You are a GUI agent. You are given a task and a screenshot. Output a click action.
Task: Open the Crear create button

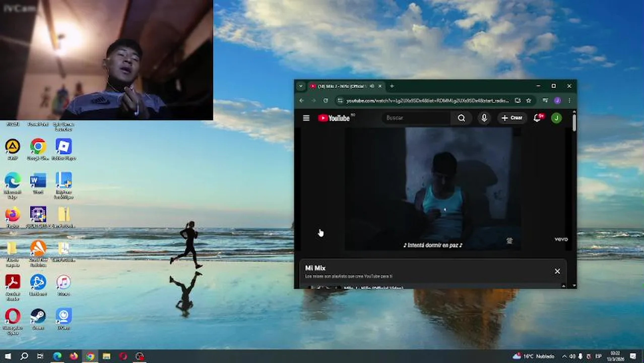click(512, 118)
